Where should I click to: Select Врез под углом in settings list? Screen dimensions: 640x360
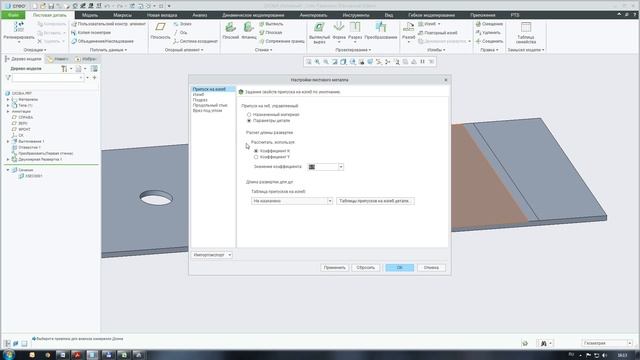click(x=207, y=111)
